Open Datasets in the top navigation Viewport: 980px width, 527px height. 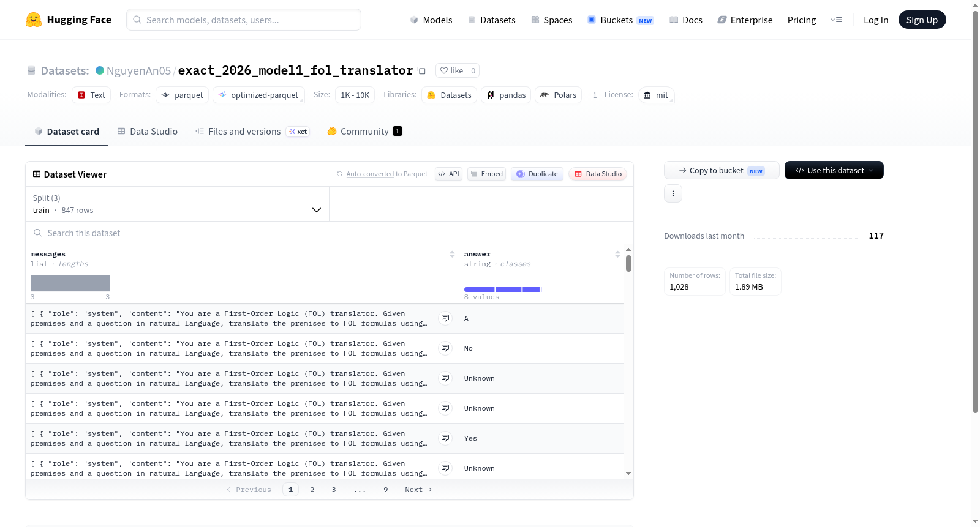[x=491, y=20]
